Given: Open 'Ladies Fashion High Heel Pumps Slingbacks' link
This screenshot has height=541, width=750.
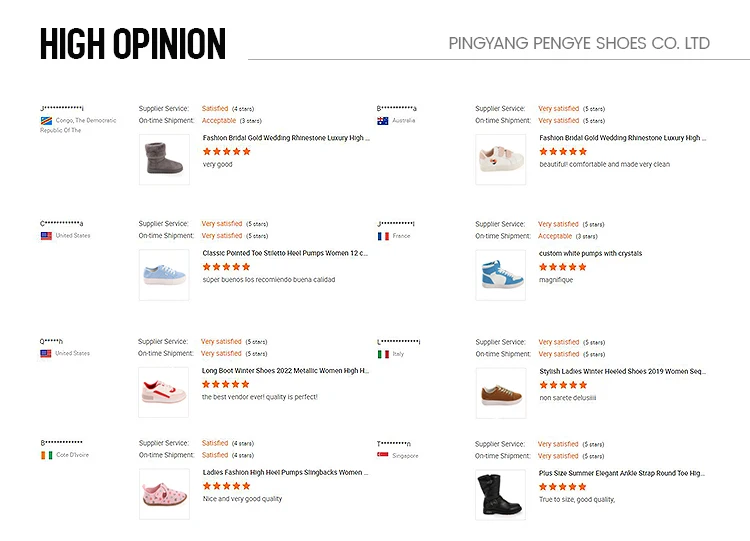Looking at the screenshot, I should pyautogui.click(x=285, y=472).
